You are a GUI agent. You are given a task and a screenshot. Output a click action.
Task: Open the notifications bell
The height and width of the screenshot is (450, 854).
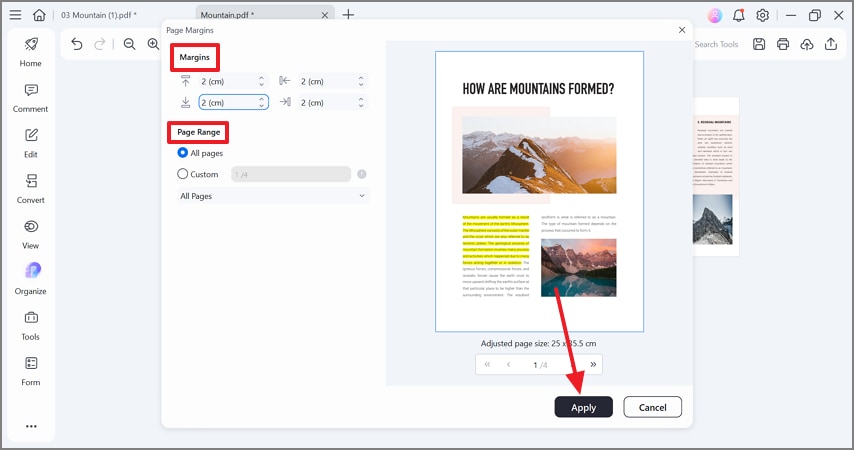point(739,15)
